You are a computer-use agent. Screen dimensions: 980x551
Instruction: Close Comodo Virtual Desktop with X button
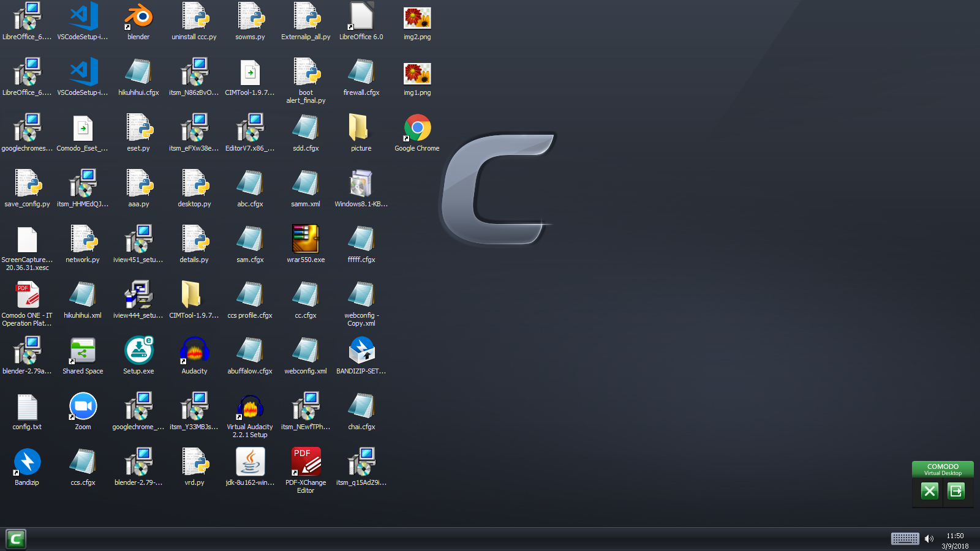coord(930,491)
